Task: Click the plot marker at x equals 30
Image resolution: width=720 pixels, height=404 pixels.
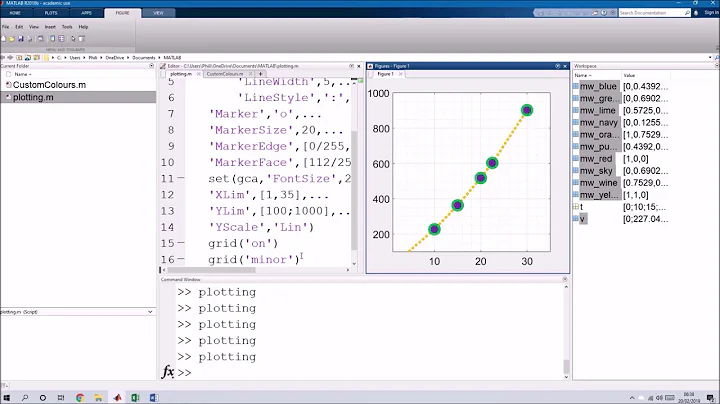Action: click(x=527, y=110)
